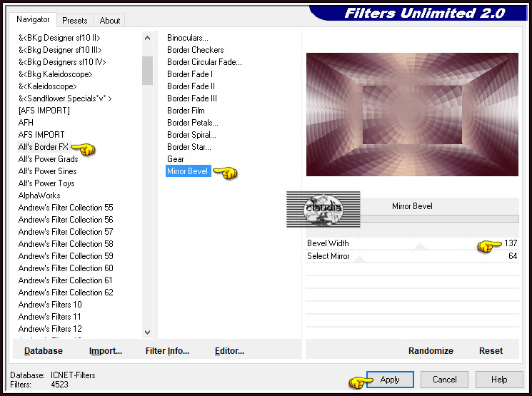Select &<Bkg Designers sf10 IV> category
Screen dimensions: 532x396
pyautogui.click(x=62, y=62)
